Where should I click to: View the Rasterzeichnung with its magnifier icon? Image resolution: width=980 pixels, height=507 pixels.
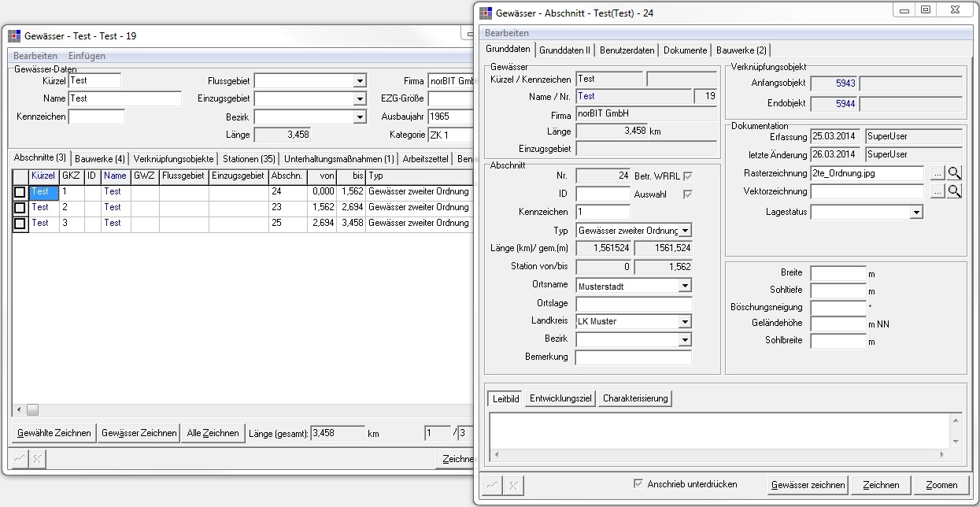tap(954, 173)
